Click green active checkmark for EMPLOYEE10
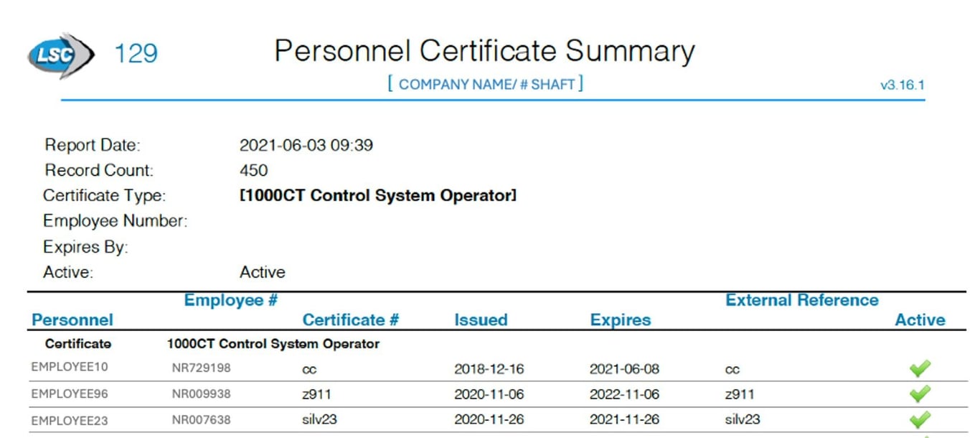Screen dimensions: 980x438 point(919,369)
